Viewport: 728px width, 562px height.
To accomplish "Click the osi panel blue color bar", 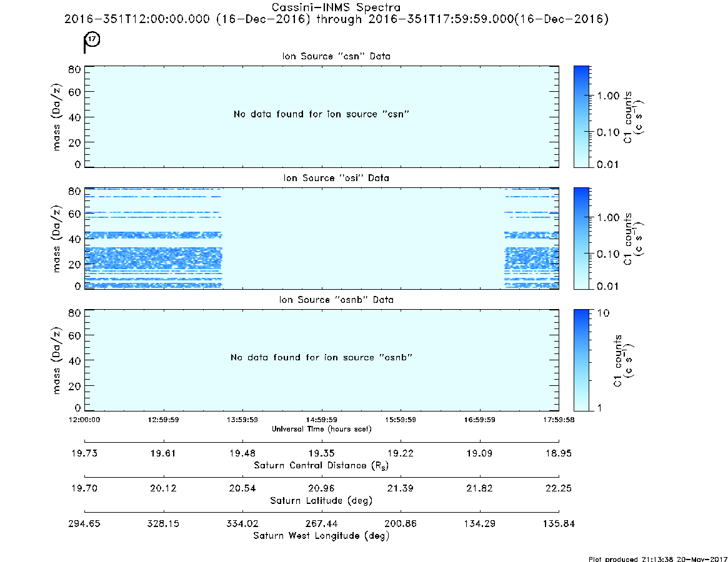I will [x=581, y=239].
